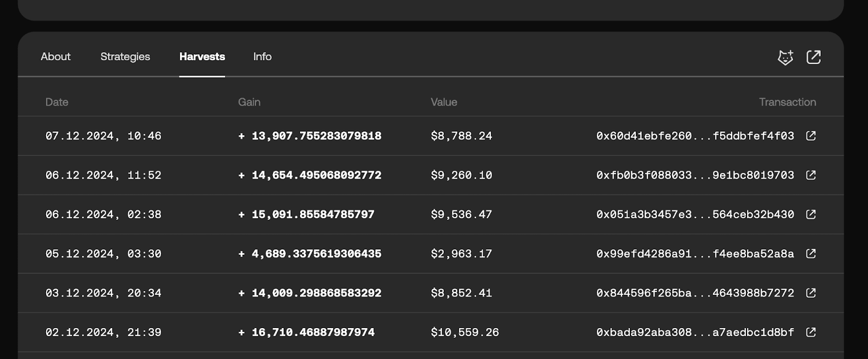Open external link icon for 0x051a3b3457e3 transaction
This screenshot has height=359, width=868.
(x=810, y=215)
